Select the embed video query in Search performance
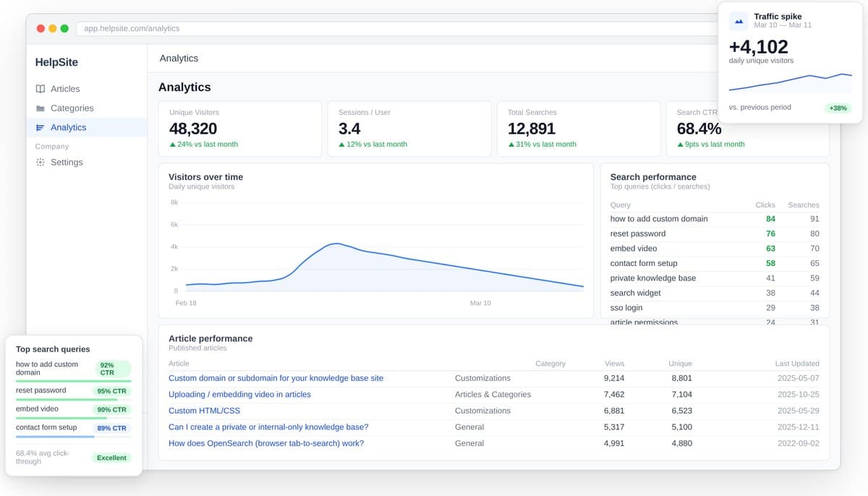 pyautogui.click(x=715, y=248)
